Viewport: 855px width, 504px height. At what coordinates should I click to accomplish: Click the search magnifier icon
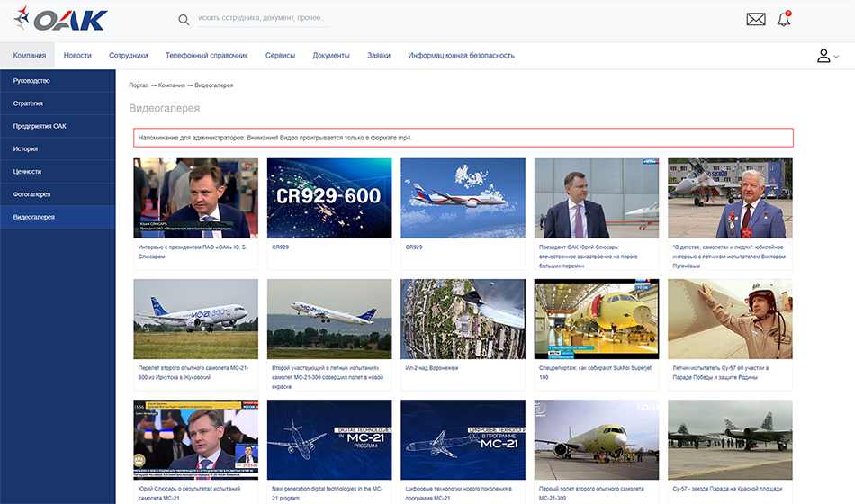tap(184, 20)
